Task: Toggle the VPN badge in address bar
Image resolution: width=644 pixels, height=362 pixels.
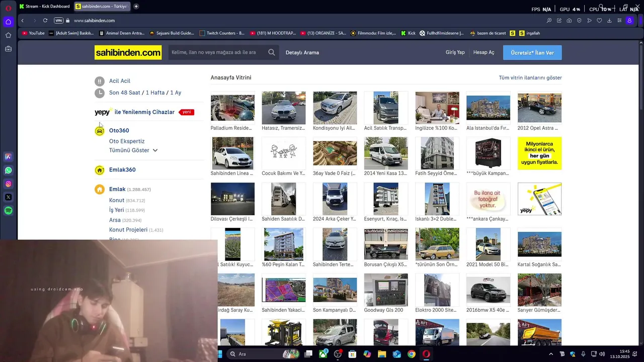Action: 59,21
